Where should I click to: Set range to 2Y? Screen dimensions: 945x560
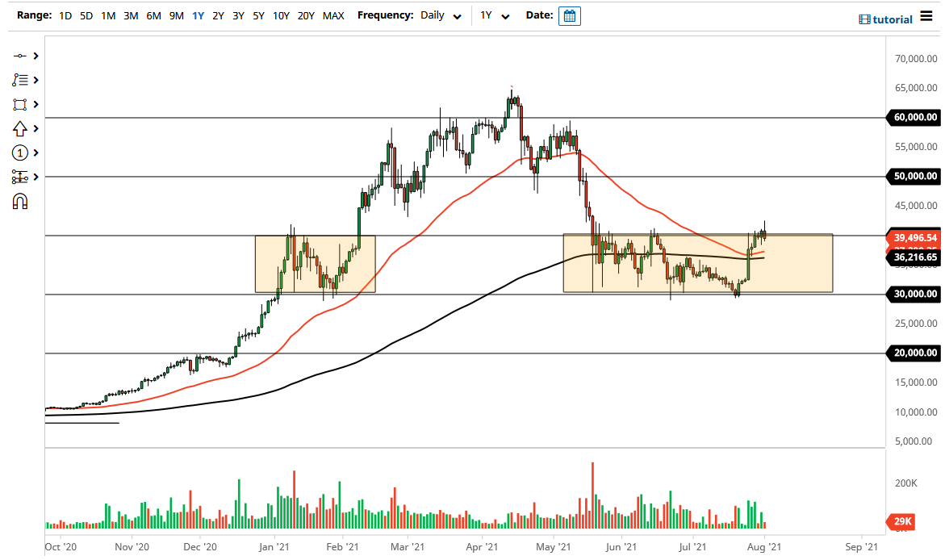[218, 15]
